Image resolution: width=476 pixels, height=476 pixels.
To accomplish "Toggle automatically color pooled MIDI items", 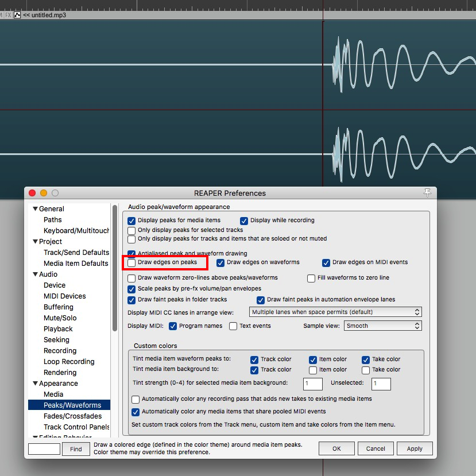I will [x=136, y=412].
